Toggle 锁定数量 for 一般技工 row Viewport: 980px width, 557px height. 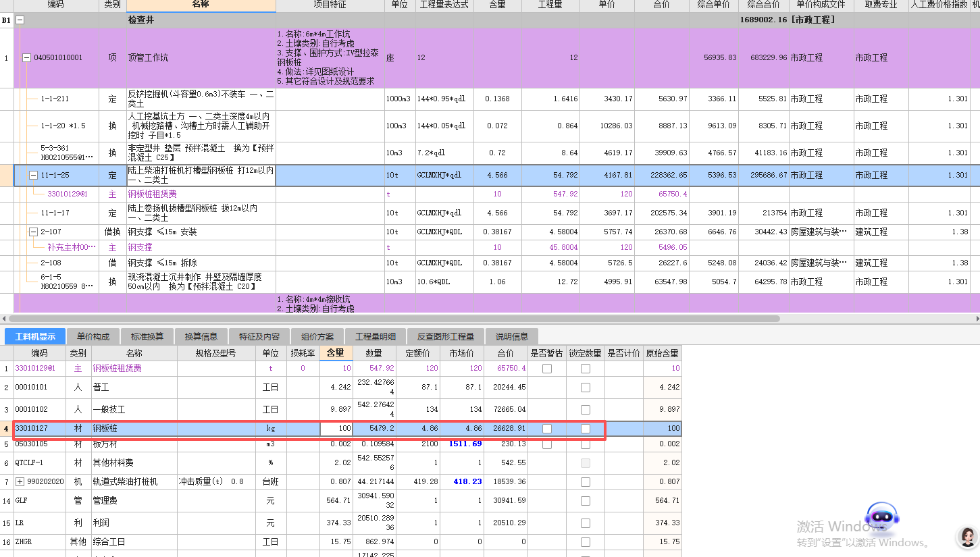click(586, 410)
